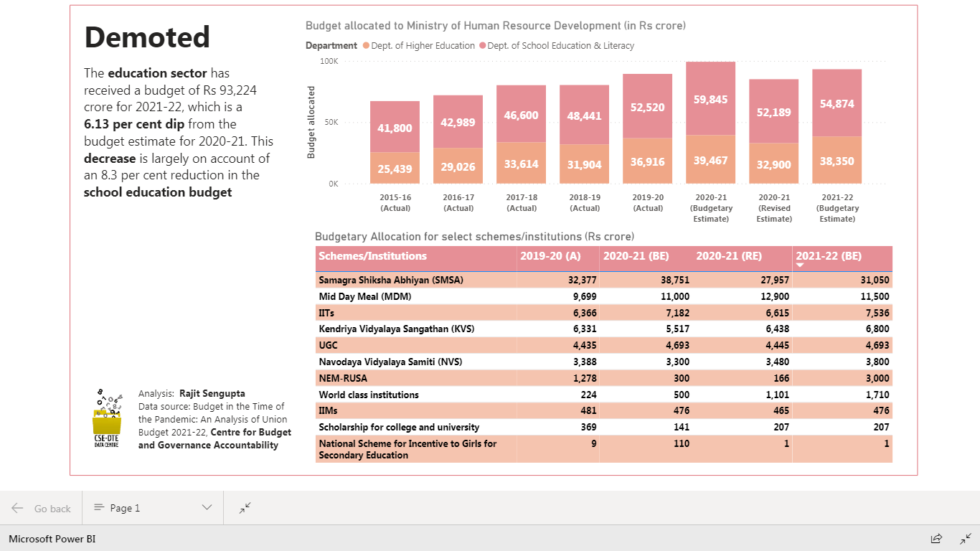The height and width of the screenshot is (551, 980).
Task: Click the Microsoft Power BI link
Action: click(x=52, y=539)
